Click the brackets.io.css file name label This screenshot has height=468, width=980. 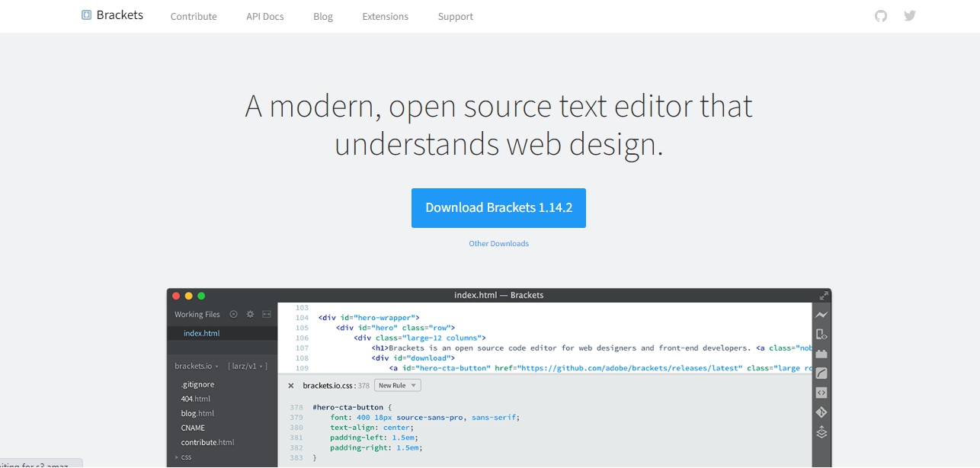pos(328,386)
